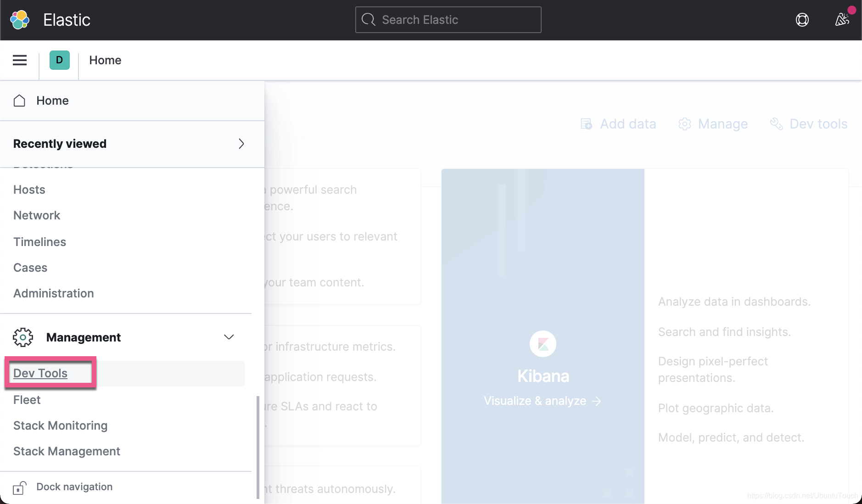Open Timelines in the navigation
The height and width of the screenshot is (504, 862).
(39, 242)
